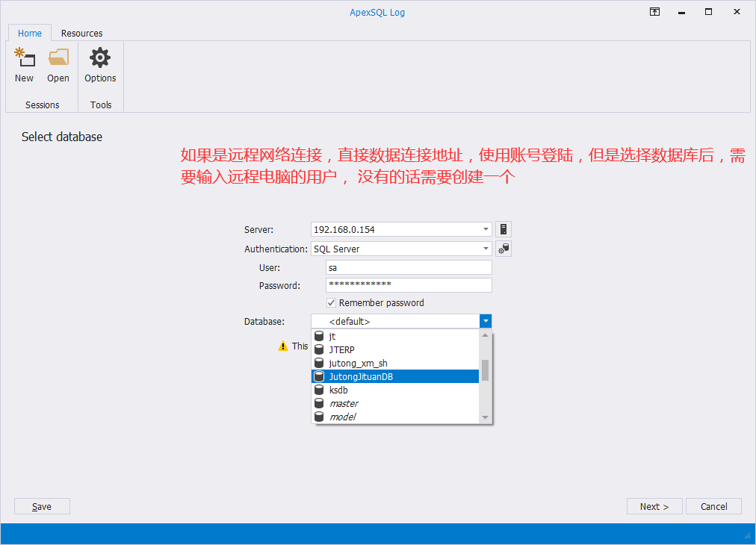Expand the Authentication dropdown

point(485,249)
